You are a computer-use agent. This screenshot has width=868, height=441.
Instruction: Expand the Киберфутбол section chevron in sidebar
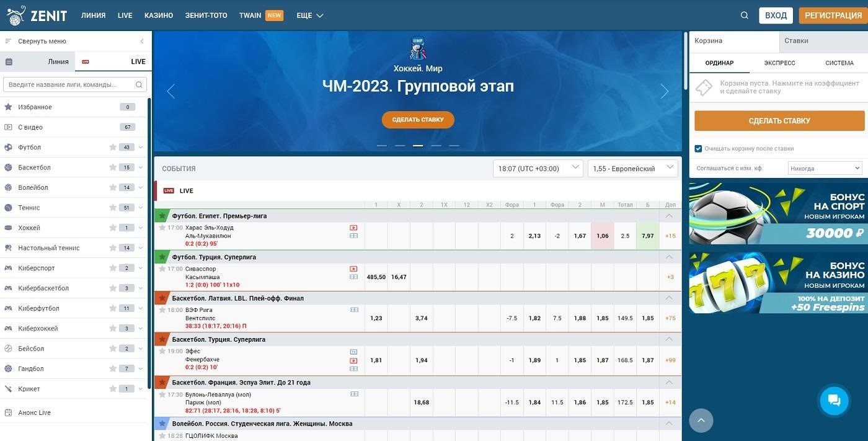coord(141,308)
